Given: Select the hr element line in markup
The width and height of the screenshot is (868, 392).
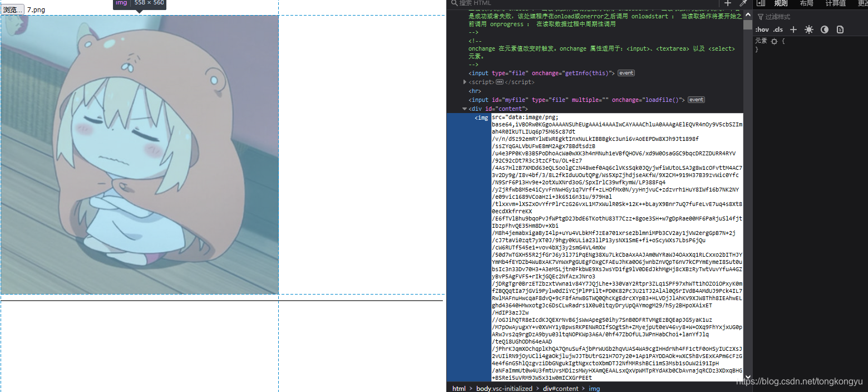Looking at the screenshot, I should [475, 91].
